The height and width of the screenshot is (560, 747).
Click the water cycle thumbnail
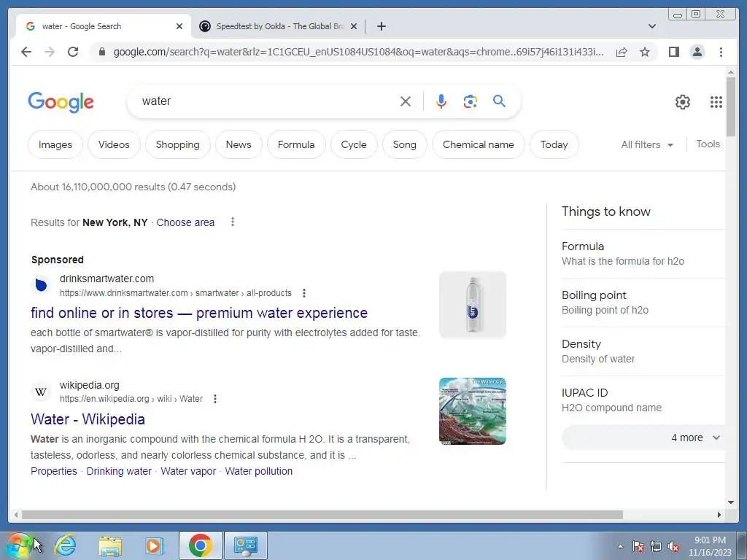click(473, 411)
